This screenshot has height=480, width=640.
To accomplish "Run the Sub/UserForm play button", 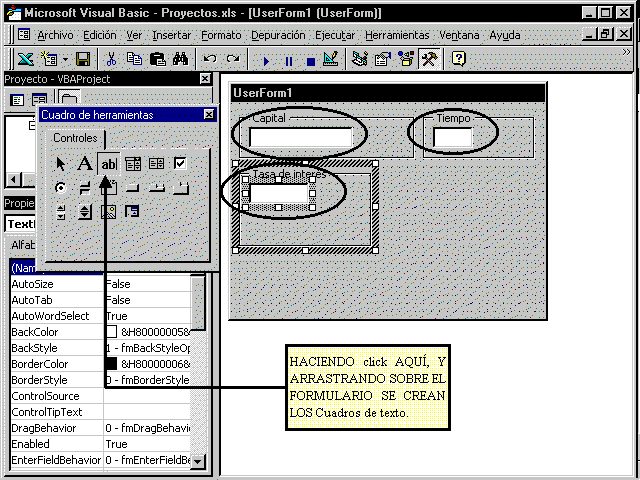I will point(266,61).
